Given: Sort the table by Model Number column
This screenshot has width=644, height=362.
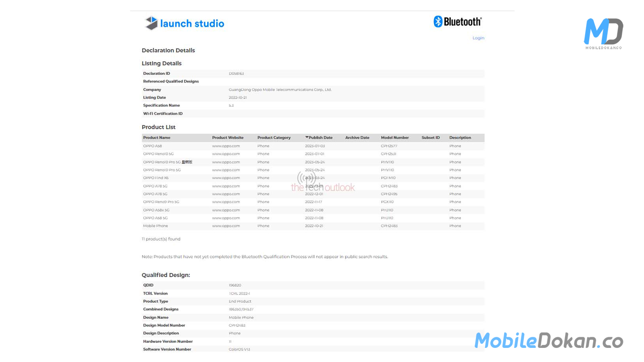Looking at the screenshot, I should pos(394,138).
